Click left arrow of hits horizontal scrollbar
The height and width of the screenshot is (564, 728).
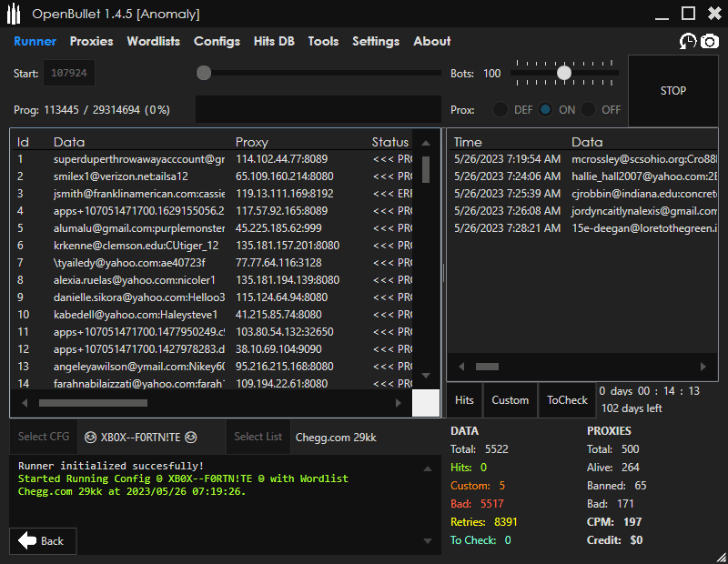pos(461,367)
